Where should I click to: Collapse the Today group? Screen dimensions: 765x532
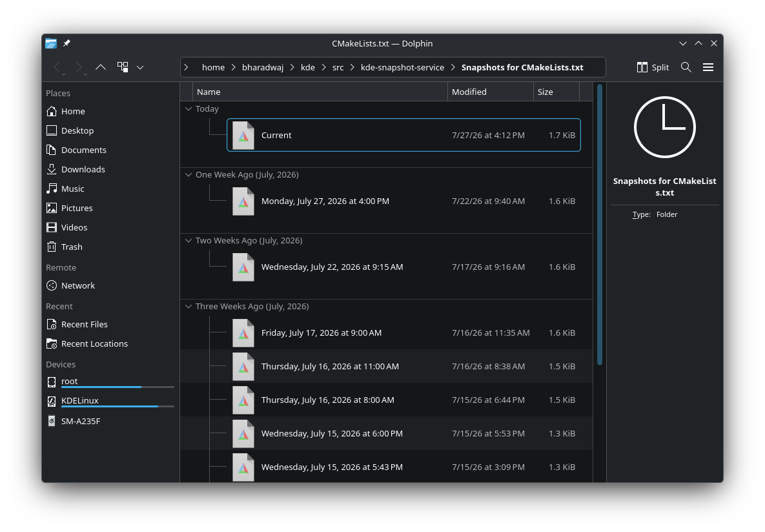click(x=189, y=109)
